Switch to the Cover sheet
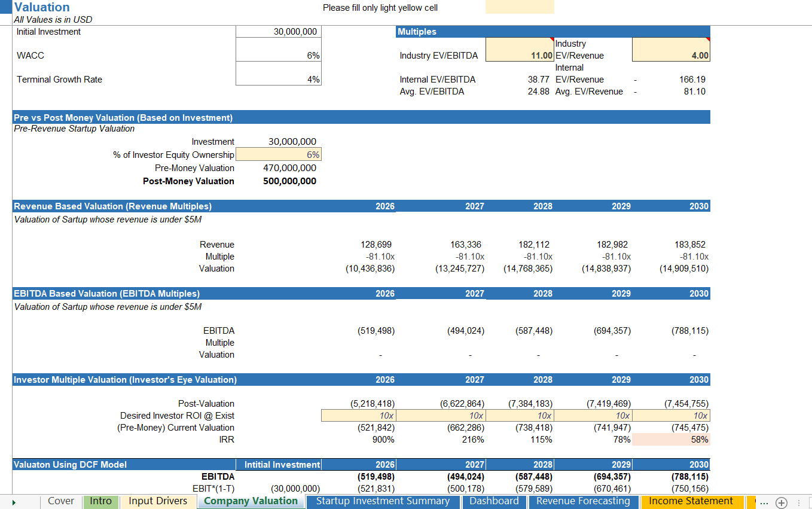Image resolution: width=812 pixels, height=509 pixels. pos(60,501)
